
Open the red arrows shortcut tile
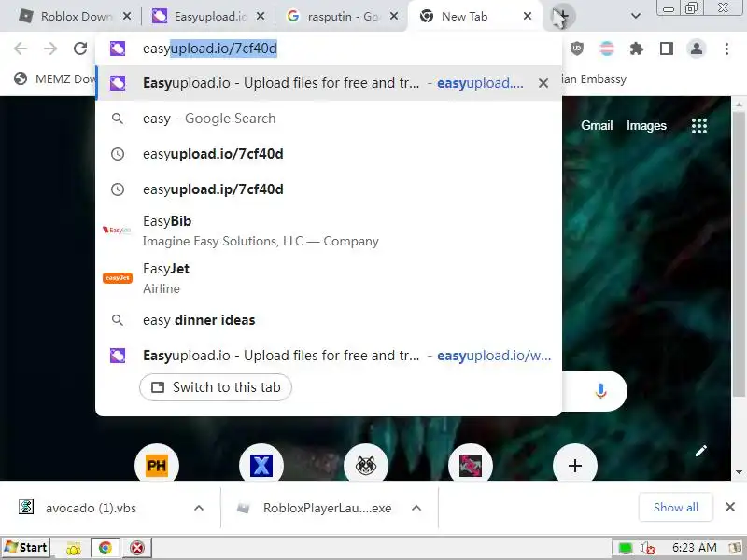471,465
